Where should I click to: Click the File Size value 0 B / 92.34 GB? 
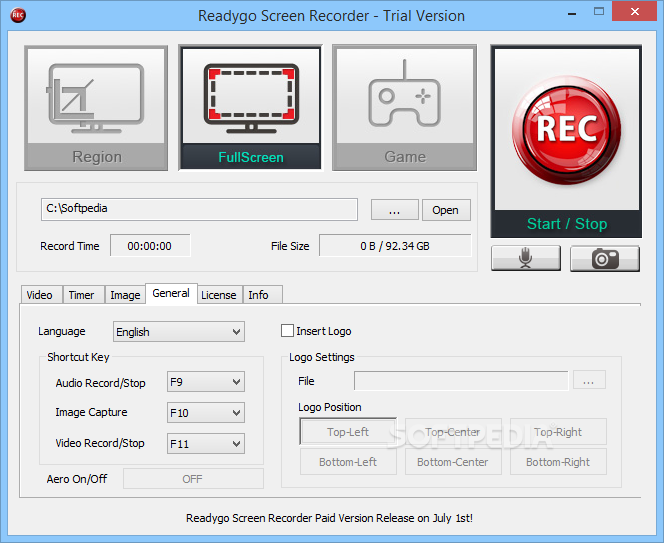point(395,246)
